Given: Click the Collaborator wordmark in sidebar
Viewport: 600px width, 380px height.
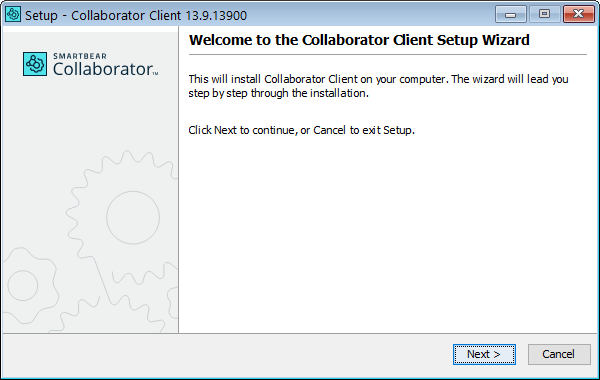Looking at the screenshot, I should click(x=105, y=69).
